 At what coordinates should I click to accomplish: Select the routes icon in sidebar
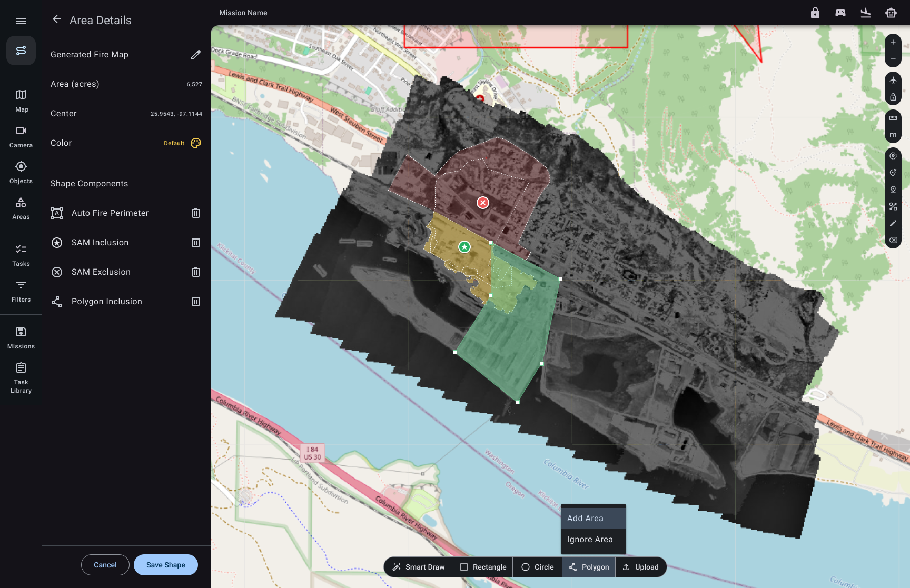coord(21,51)
